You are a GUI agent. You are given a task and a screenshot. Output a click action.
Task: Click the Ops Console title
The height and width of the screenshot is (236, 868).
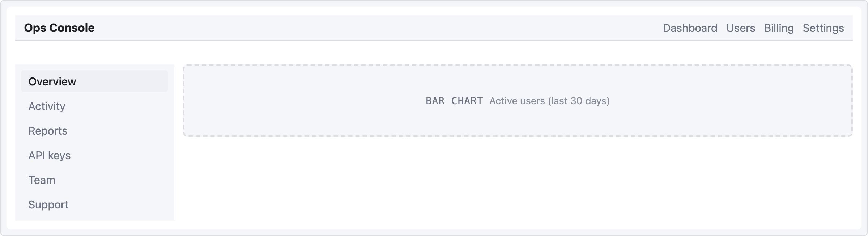point(60,28)
